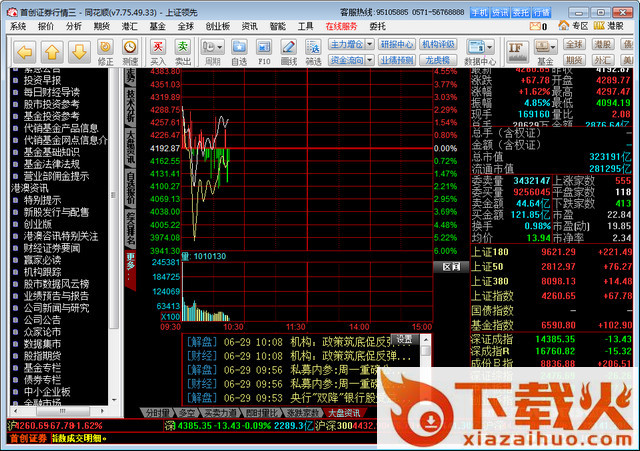
Task: Switch to the 买卖力道 bottom tab
Action: [220, 413]
